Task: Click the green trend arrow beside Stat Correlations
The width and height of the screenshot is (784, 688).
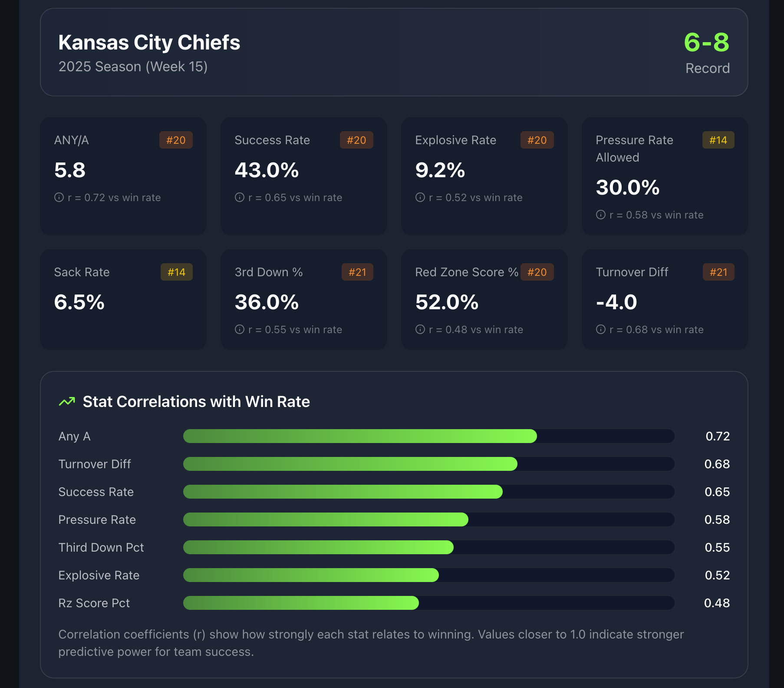Action: pyautogui.click(x=67, y=402)
